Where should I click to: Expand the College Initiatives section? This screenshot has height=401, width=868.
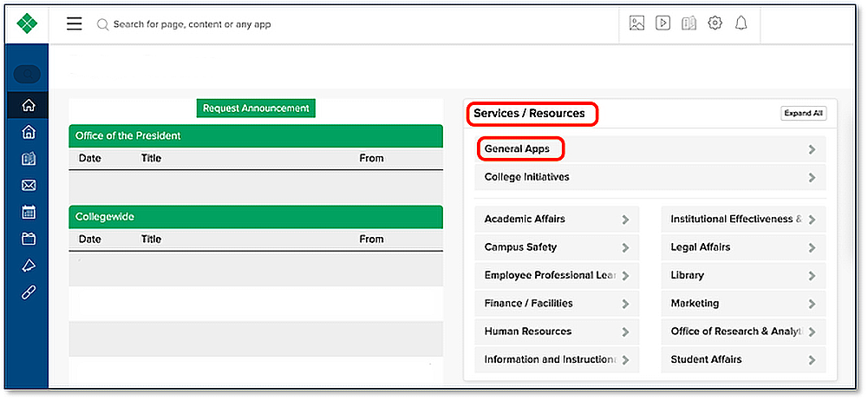pyautogui.click(x=649, y=177)
